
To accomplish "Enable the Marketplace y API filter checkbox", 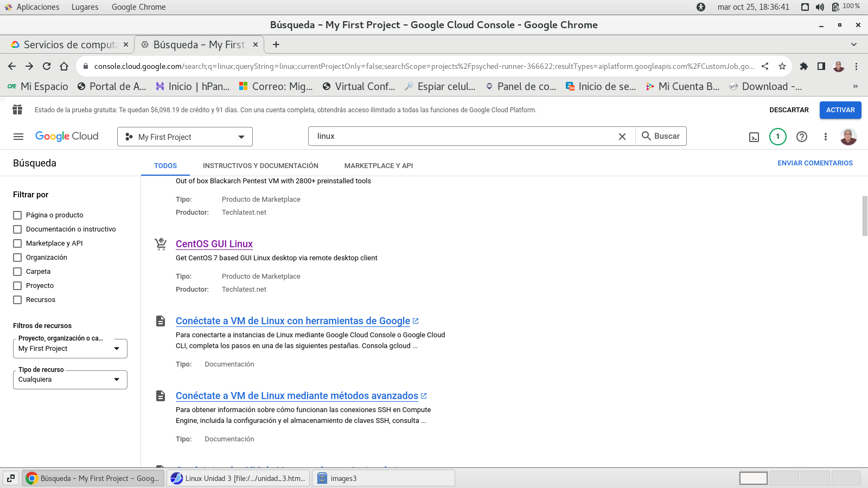I will pyautogui.click(x=17, y=243).
